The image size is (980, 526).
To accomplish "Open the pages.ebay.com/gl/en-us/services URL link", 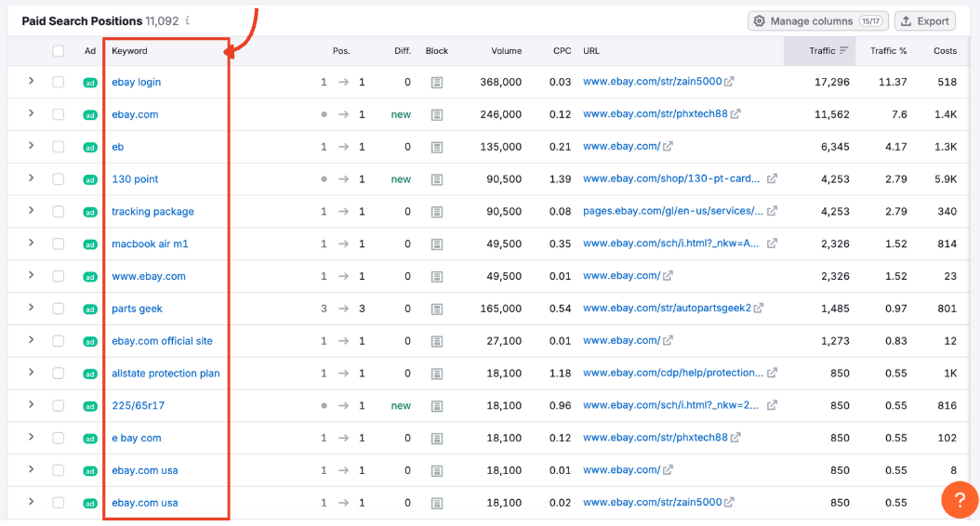I will (673, 211).
